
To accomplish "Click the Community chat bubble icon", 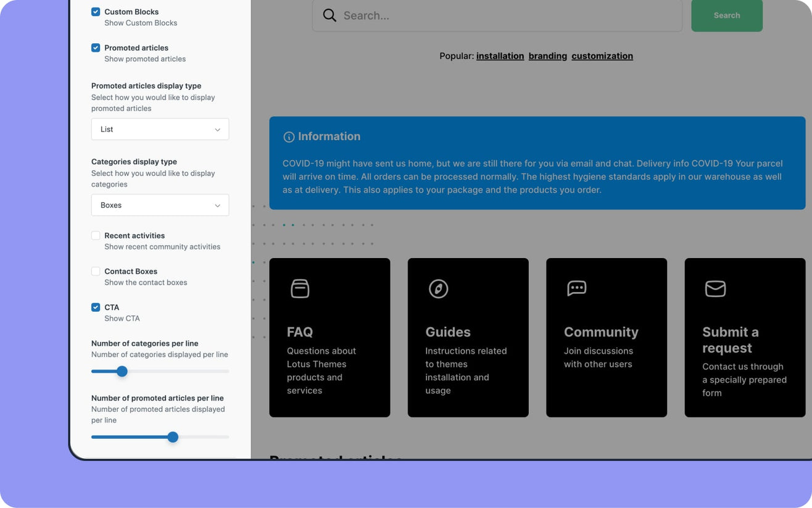I will [x=577, y=288].
